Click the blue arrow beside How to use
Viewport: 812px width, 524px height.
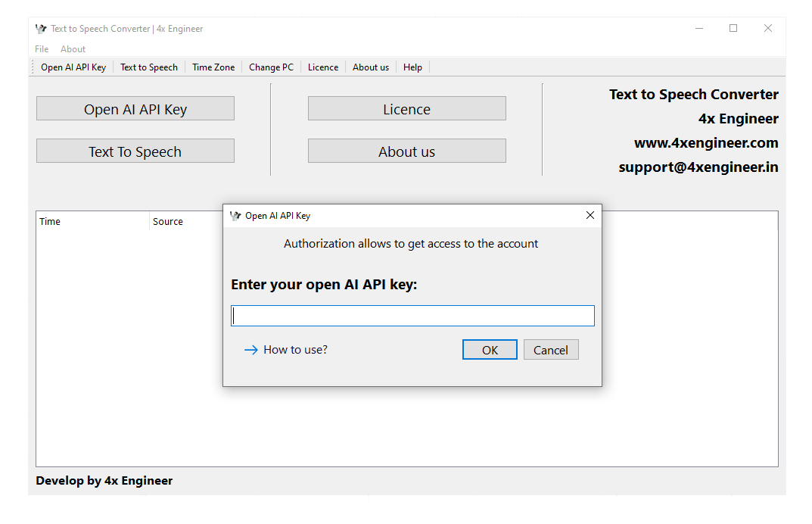point(251,351)
